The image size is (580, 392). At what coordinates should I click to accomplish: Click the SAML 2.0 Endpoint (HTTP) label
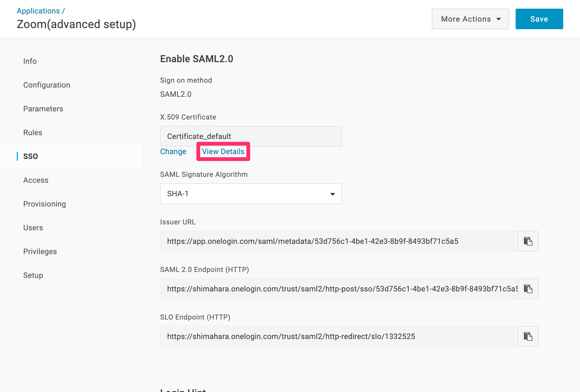click(205, 270)
